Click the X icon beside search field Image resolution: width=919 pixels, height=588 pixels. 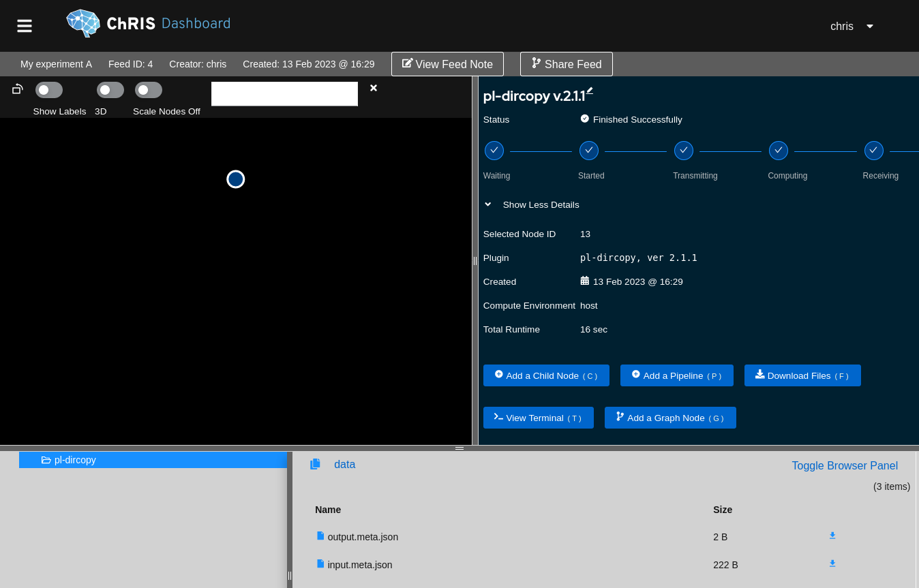[374, 88]
